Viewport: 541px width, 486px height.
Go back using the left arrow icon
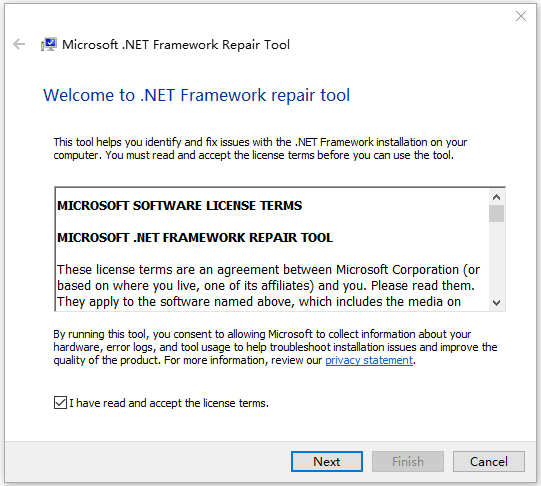(x=19, y=44)
